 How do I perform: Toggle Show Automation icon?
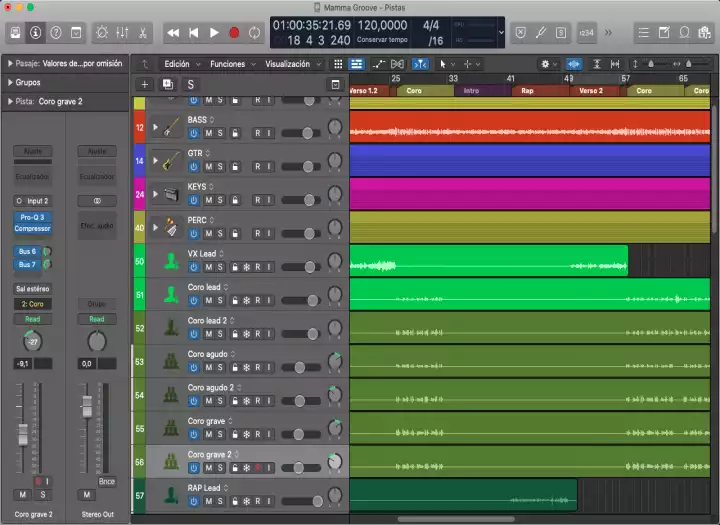pyautogui.click(x=378, y=64)
